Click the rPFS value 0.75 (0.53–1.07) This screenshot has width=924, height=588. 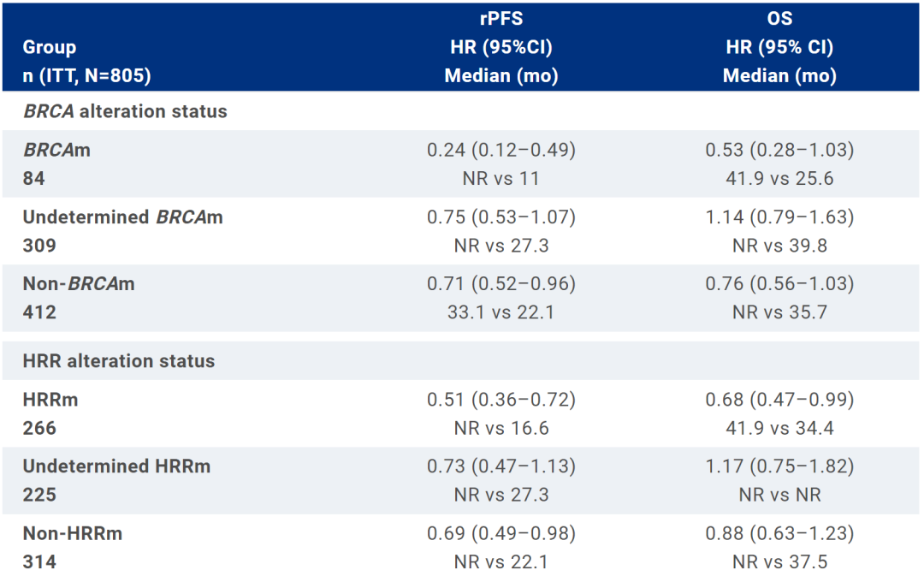click(501, 217)
